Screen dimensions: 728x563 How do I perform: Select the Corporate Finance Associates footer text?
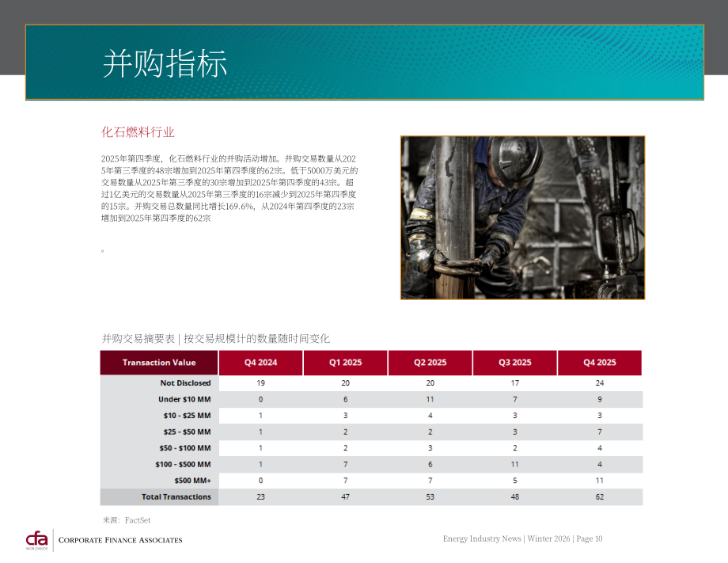pos(120,540)
